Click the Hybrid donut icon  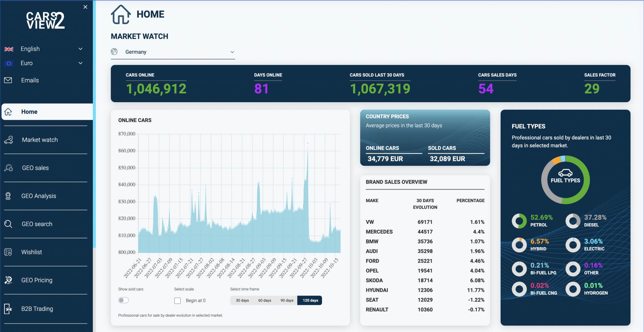tap(519, 245)
